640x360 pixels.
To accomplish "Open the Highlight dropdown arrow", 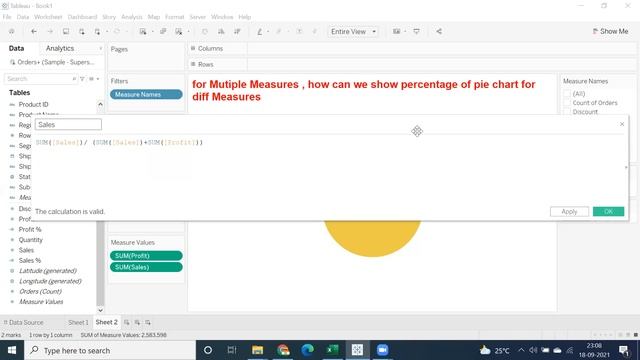I will pyautogui.click(x=268, y=31).
